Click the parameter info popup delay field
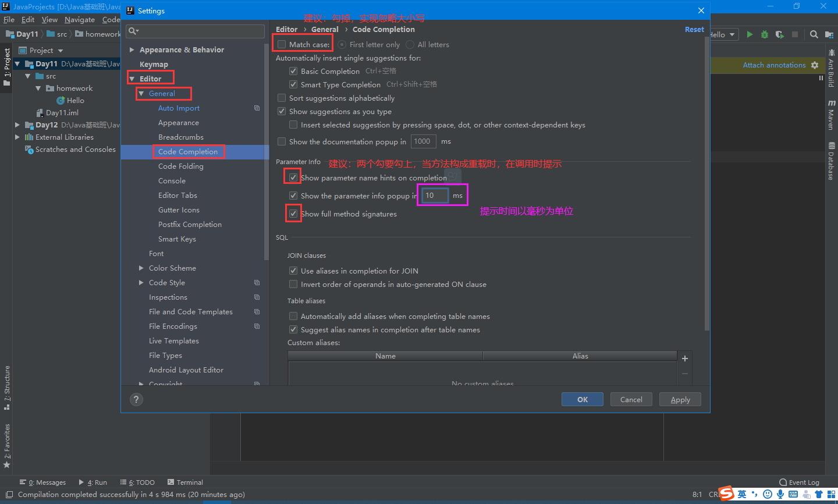The width and height of the screenshot is (838, 504). click(x=435, y=196)
